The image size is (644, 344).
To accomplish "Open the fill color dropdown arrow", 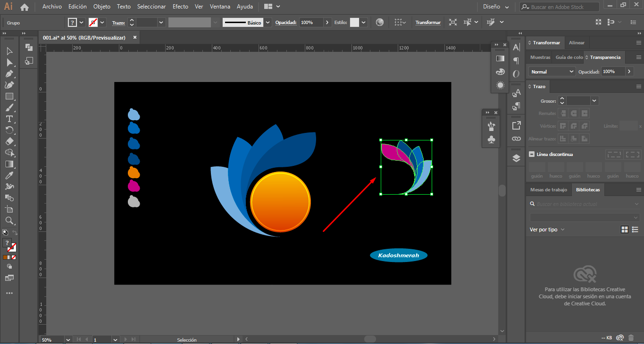I will click(82, 22).
